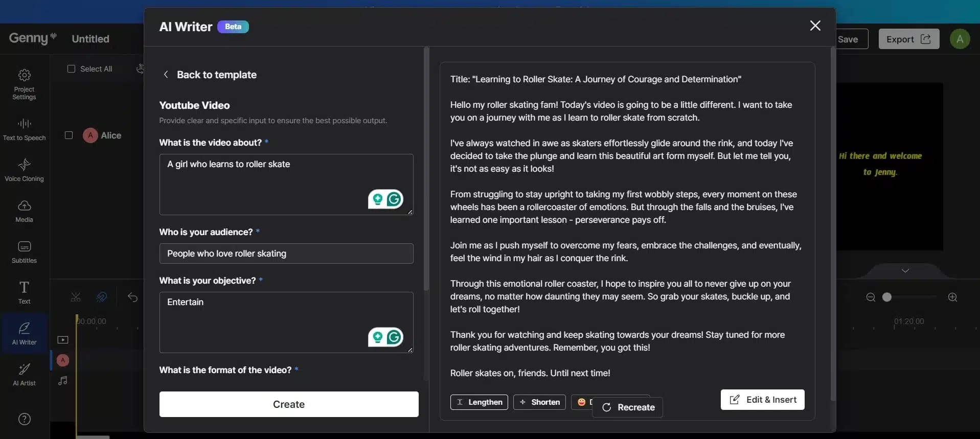Click the Save button
This screenshot has width=980, height=439.
(851, 39)
